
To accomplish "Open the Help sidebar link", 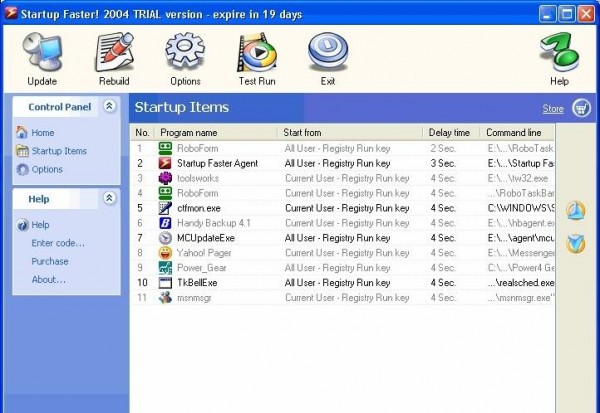I will point(40,225).
